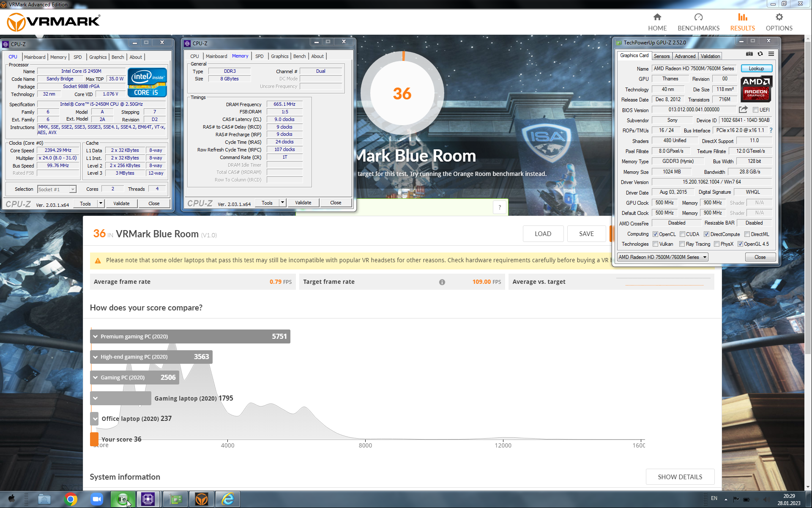Open Graphics tab in Memory CPU-Z window
The image size is (812, 508).
[x=280, y=56]
